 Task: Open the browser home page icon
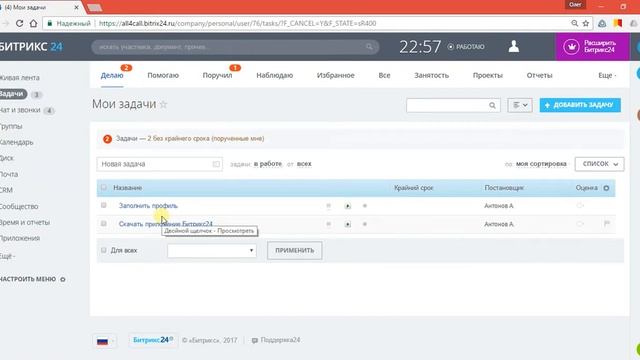coord(33,23)
